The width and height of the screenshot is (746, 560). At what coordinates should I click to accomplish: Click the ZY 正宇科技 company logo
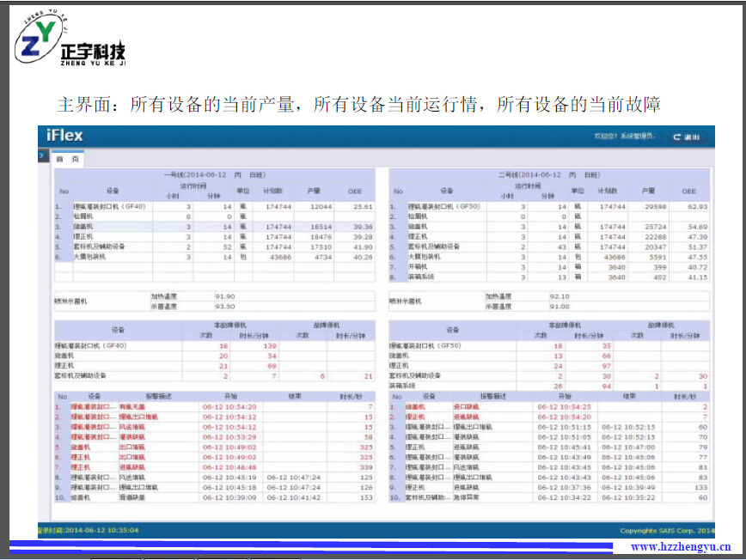point(70,38)
